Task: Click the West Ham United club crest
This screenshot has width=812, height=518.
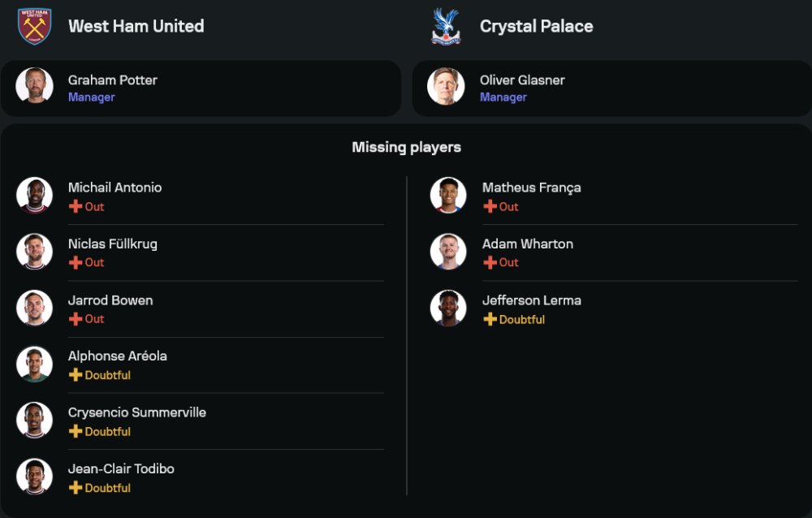Action: [34, 27]
